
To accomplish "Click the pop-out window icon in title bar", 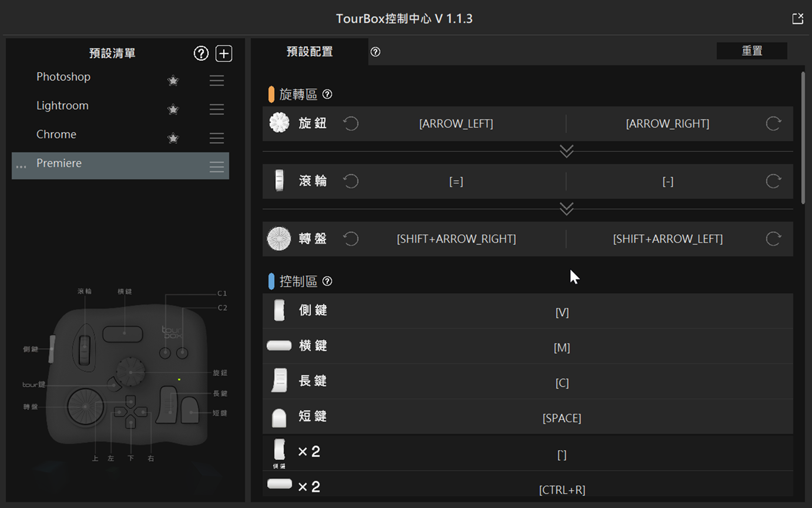I will (797, 19).
